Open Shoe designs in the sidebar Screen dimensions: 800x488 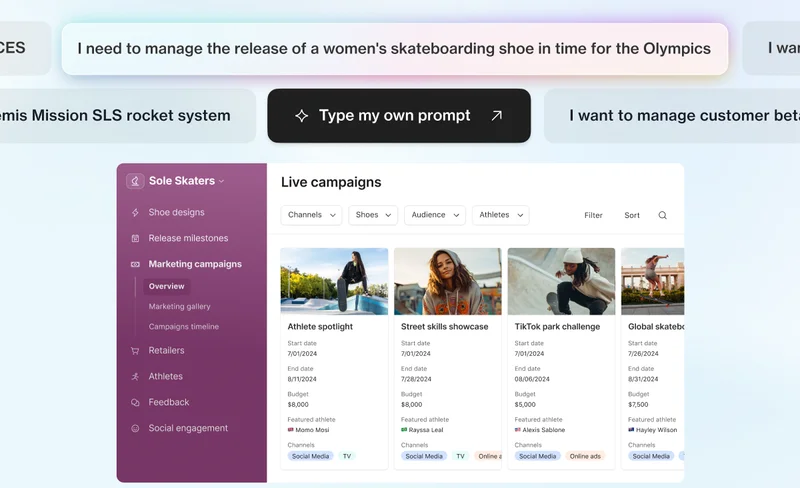click(x=177, y=212)
